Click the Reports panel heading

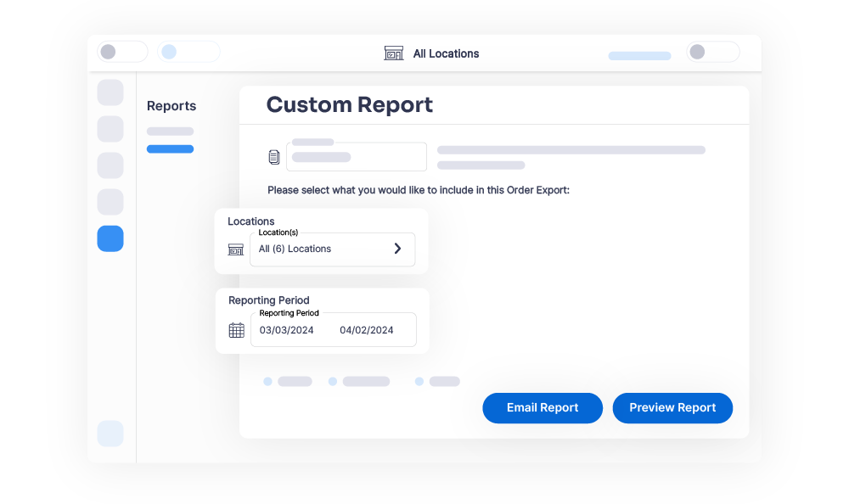171,105
